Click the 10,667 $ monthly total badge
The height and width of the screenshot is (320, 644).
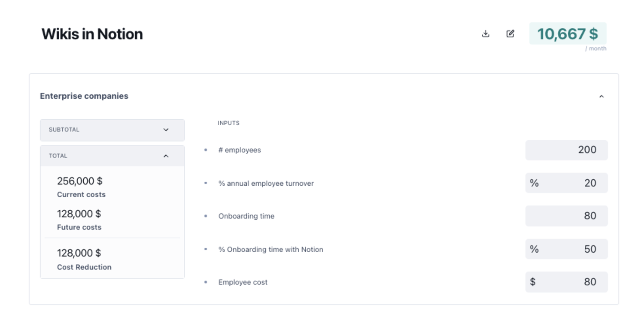(568, 33)
